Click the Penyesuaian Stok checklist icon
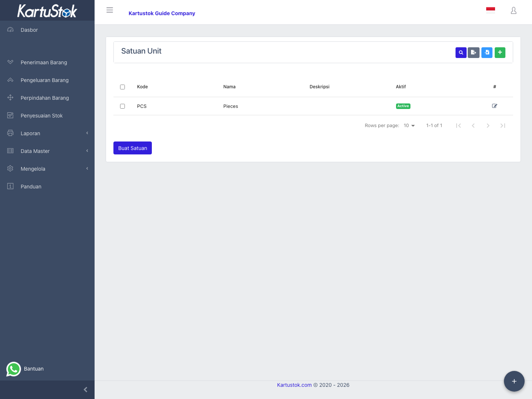 tap(10, 115)
